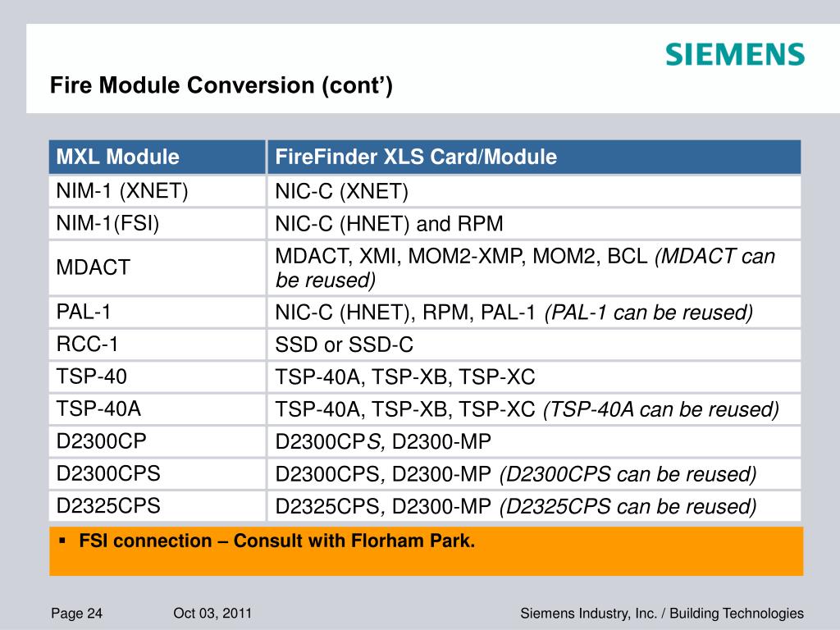Select the 'D2300CPS' cell in MXL column

pos(157,473)
